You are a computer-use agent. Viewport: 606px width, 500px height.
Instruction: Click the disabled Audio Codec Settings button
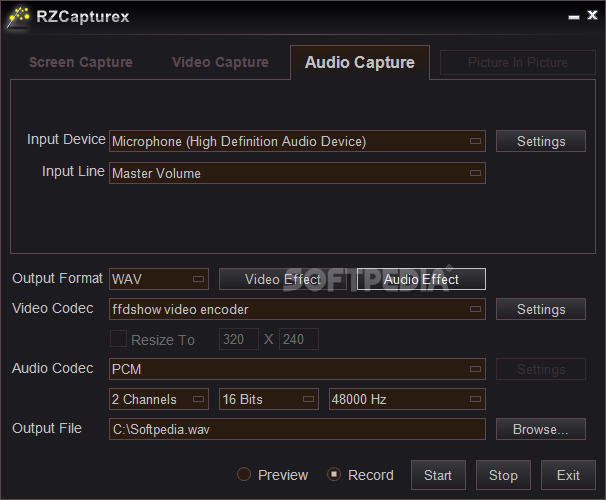click(541, 369)
